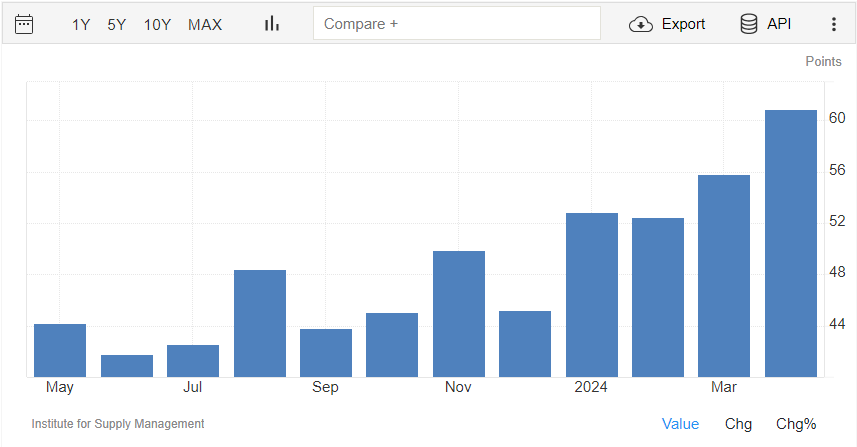This screenshot has width=857, height=447.
Task: Select the MAX time range
Action: (x=205, y=25)
